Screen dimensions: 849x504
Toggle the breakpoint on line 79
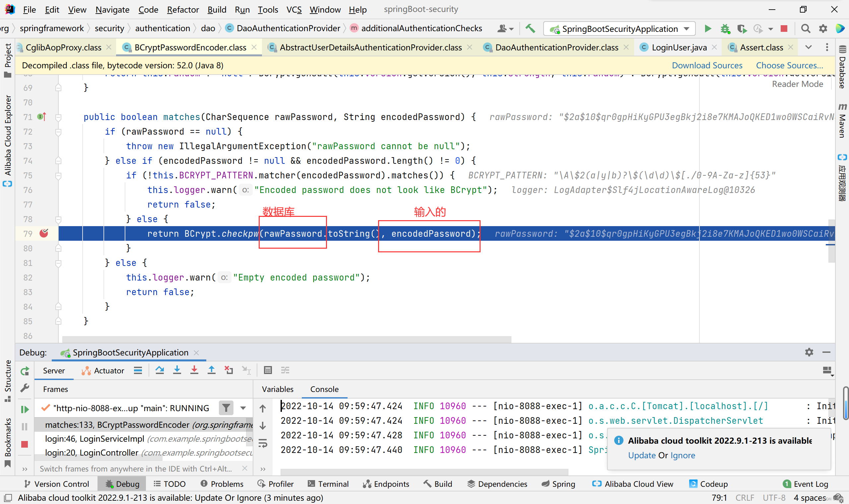tap(44, 233)
